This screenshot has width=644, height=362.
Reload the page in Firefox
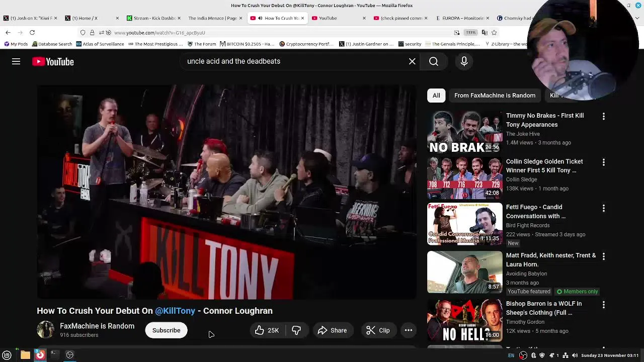coord(32,33)
